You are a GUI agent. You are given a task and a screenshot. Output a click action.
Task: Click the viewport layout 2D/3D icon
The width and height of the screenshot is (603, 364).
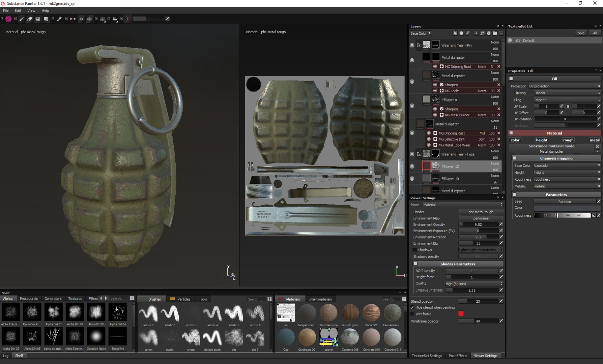point(102,19)
